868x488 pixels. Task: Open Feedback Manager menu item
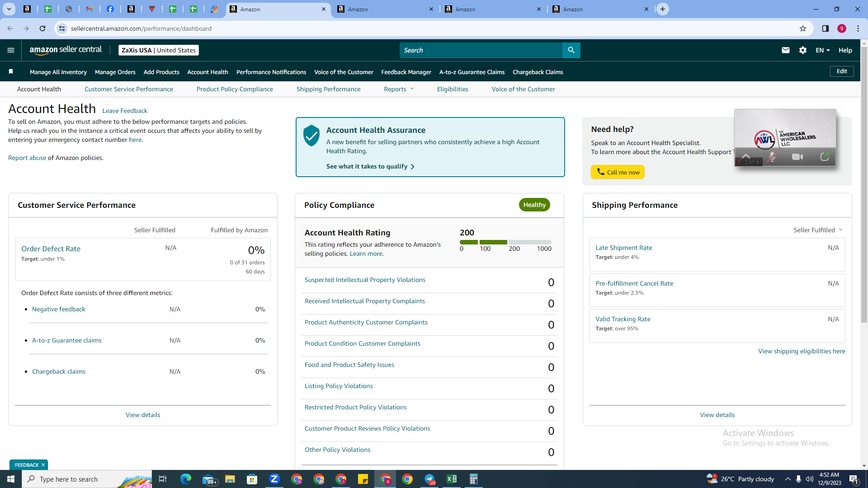[x=406, y=72]
